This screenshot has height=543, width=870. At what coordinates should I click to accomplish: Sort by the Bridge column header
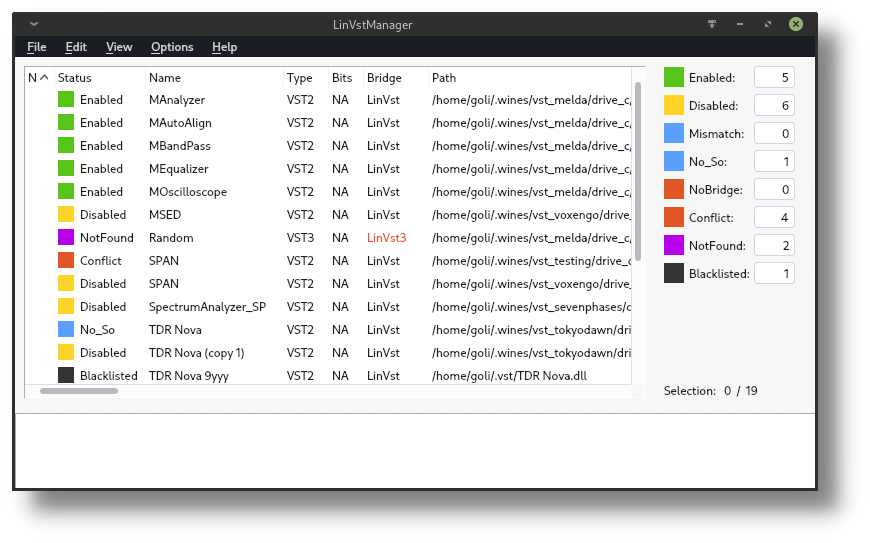click(x=396, y=78)
